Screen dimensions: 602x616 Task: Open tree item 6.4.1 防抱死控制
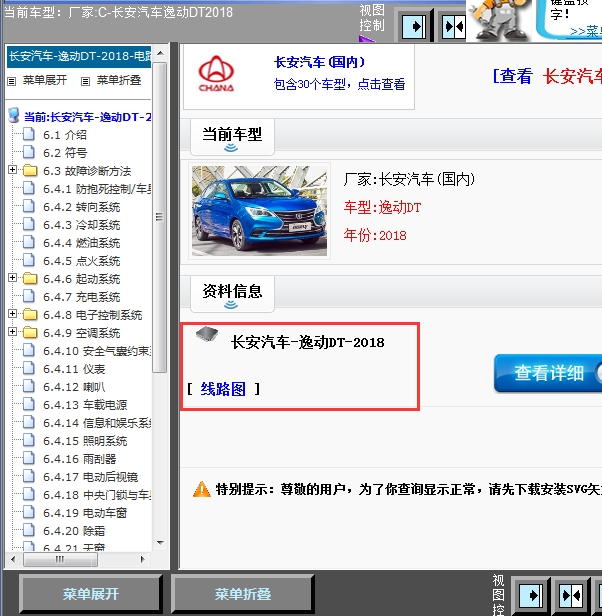tap(97, 189)
